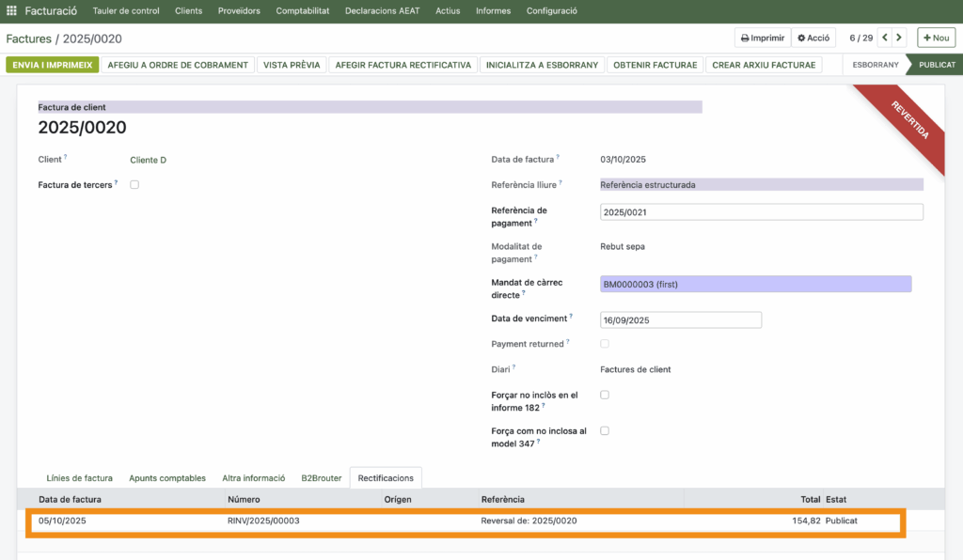Image resolution: width=963 pixels, height=560 pixels.
Task: Create new invoice with Nou button
Action: 936,38
